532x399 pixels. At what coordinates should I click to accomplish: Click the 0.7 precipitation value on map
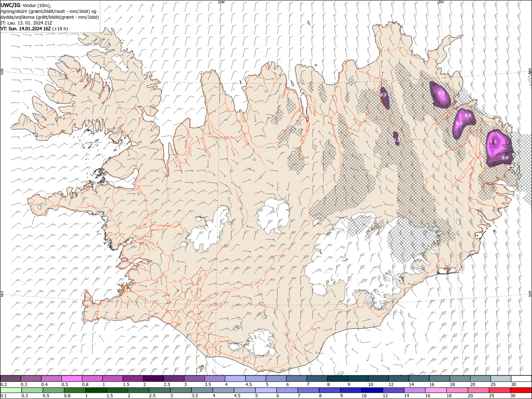pyautogui.click(x=441, y=93)
